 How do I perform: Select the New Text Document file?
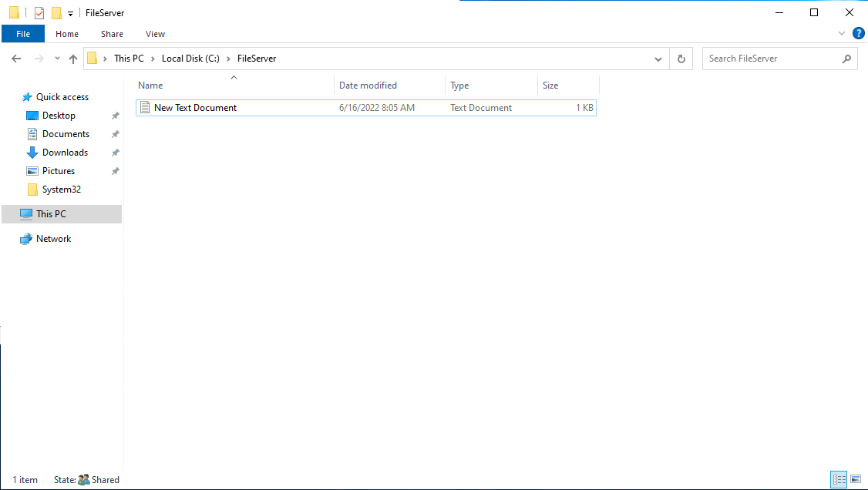coord(366,108)
